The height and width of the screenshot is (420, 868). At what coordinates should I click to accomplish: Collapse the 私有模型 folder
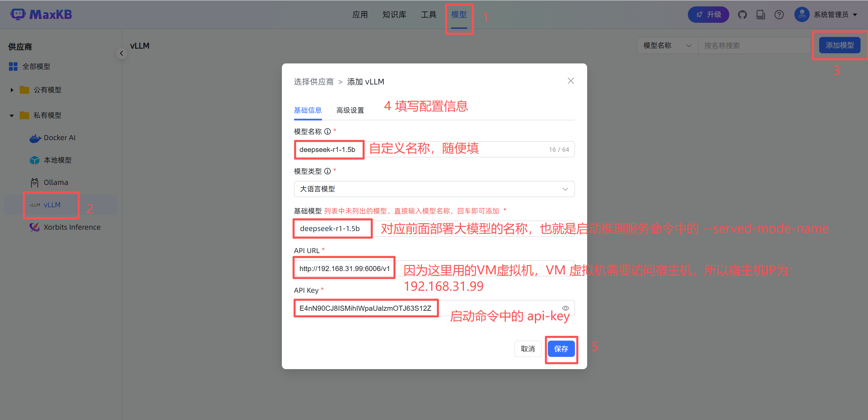pos(12,116)
